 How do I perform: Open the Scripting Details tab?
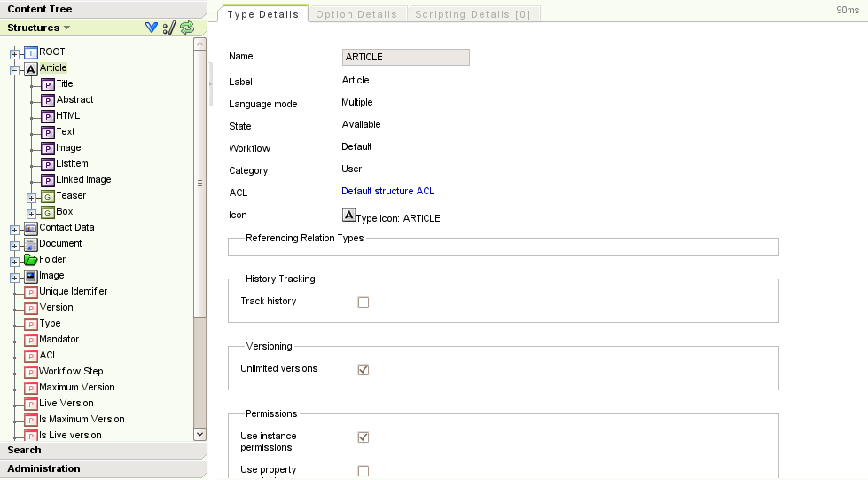pyautogui.click(x=473, y=14)
